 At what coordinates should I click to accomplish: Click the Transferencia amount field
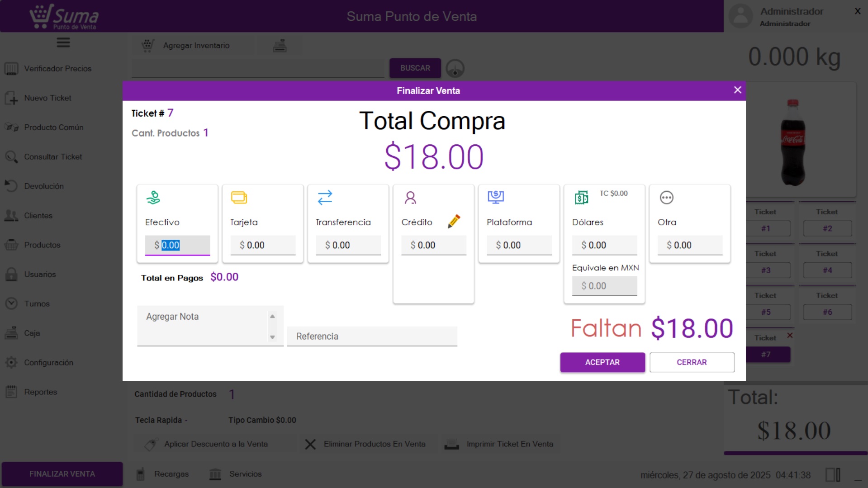coord(352,245)
